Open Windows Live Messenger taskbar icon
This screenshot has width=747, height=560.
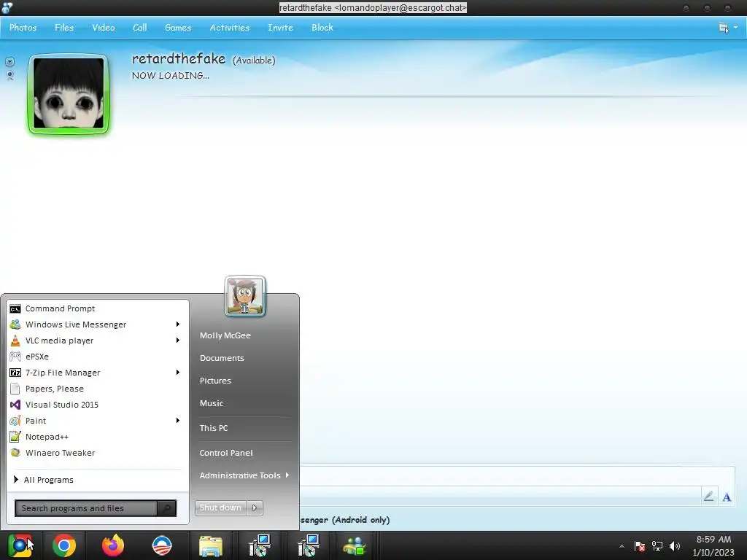pyautogui.click(x=354, y=545)
